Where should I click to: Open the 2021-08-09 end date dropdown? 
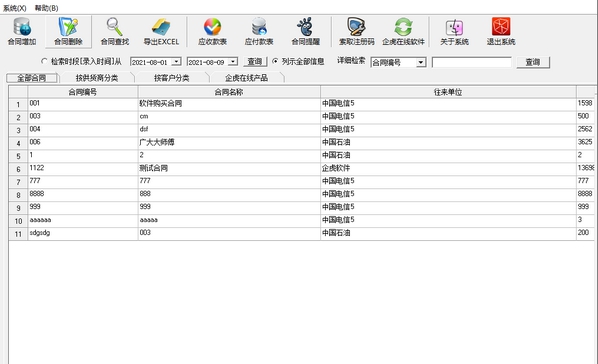tap(233, 61)
